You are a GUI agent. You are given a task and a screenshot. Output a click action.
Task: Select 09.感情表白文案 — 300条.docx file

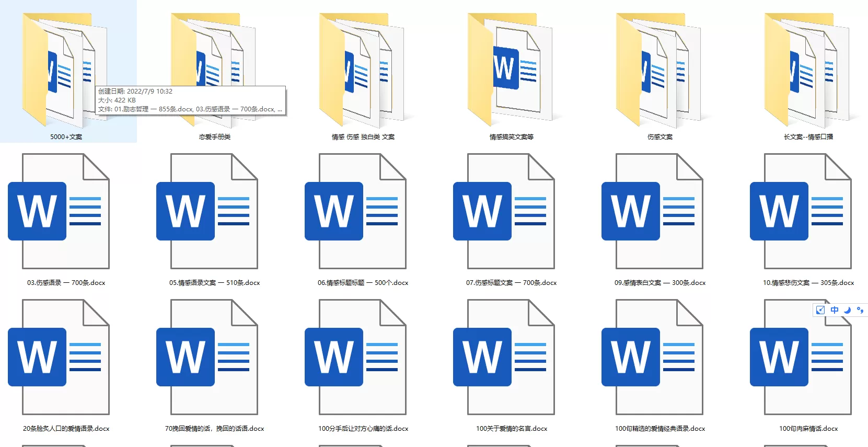coord(659,212)
